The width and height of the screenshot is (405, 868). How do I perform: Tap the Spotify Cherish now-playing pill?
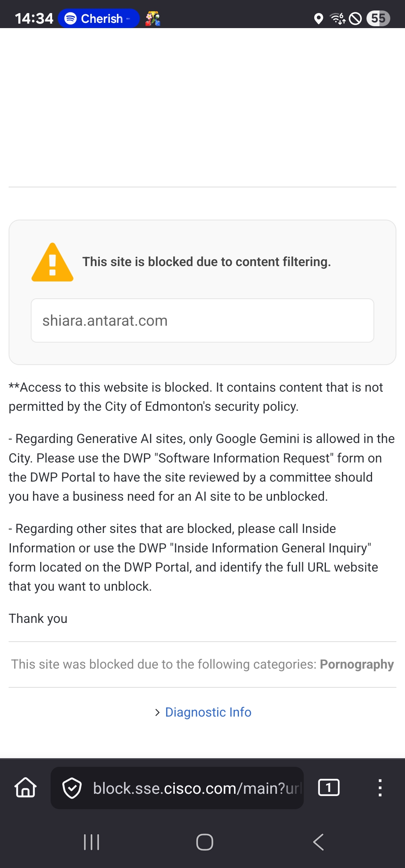98,18
